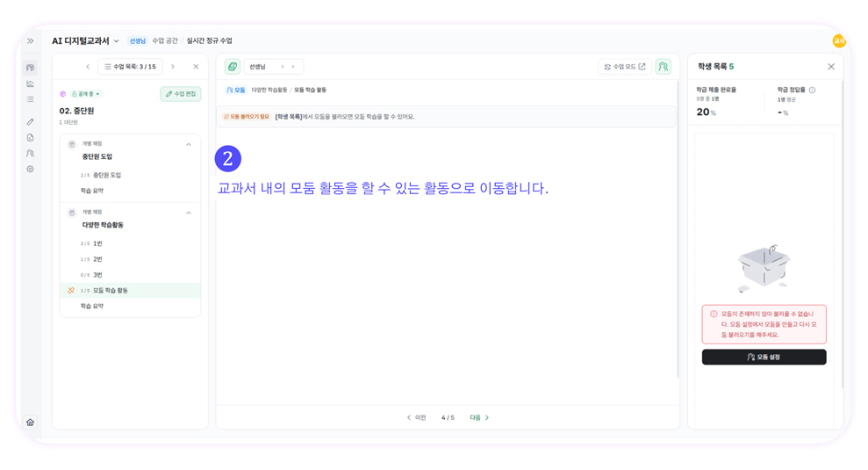The height and width of the screenshot is (470, 868).
Task: Click the purple cube icon beside 공개 중
Action: click(x=62, y=94)
